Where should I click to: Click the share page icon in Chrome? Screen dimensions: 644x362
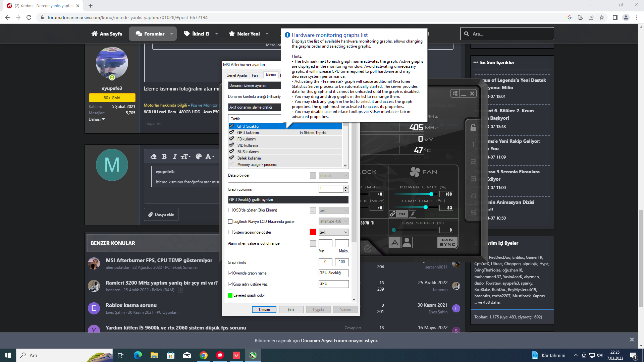tap(591, 17)
